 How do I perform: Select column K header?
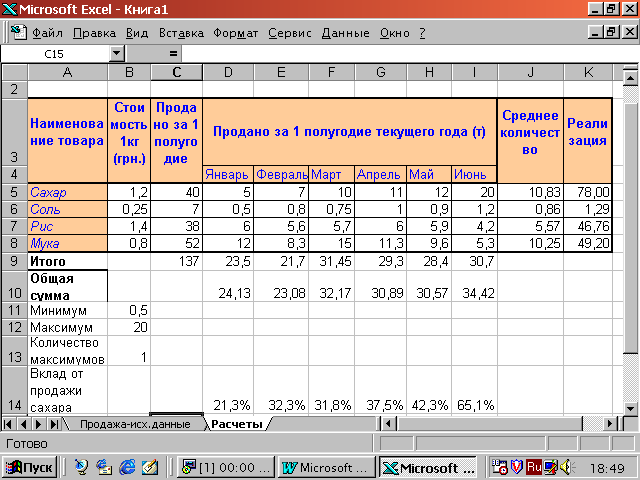(588, 72)
